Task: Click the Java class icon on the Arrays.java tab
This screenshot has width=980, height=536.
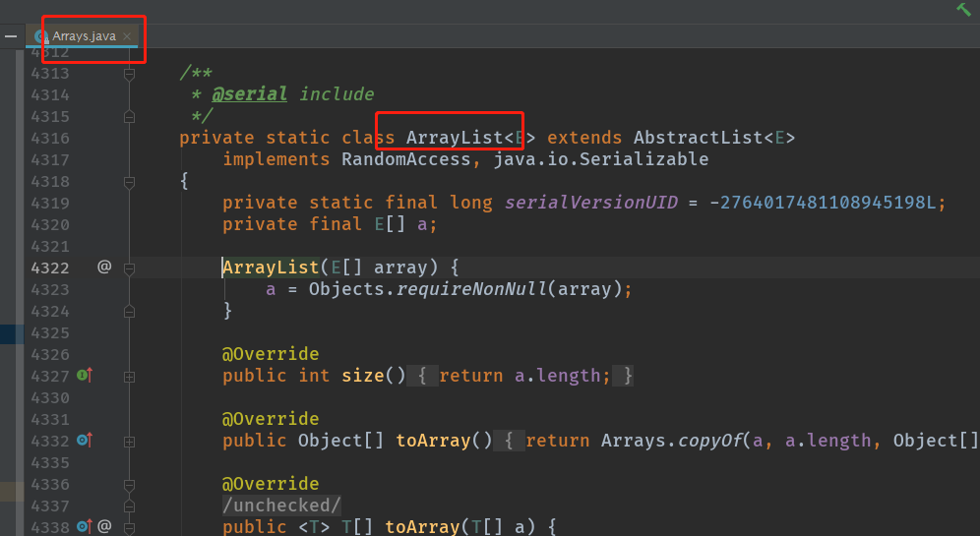Action: click(x=41, y=36)
